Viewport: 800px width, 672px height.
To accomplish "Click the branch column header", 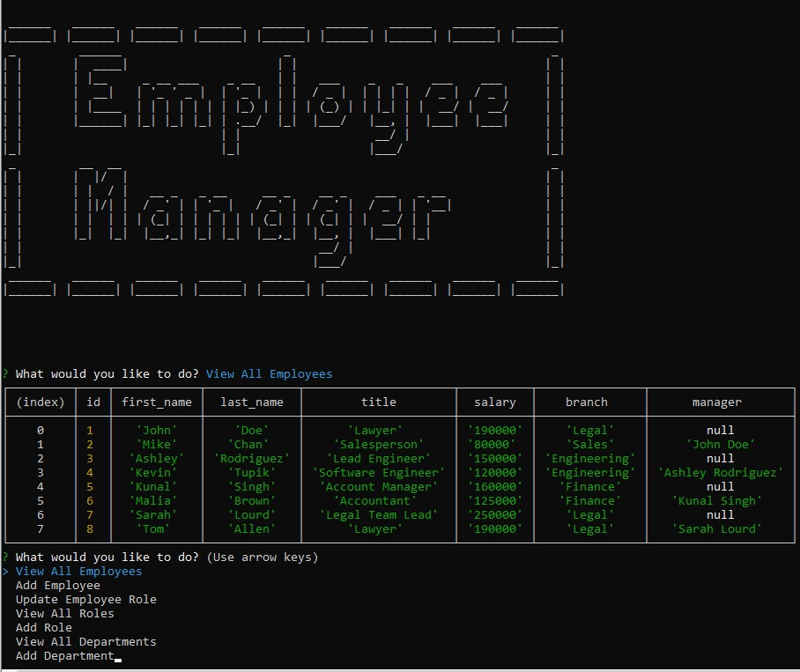I will point(587,402).
